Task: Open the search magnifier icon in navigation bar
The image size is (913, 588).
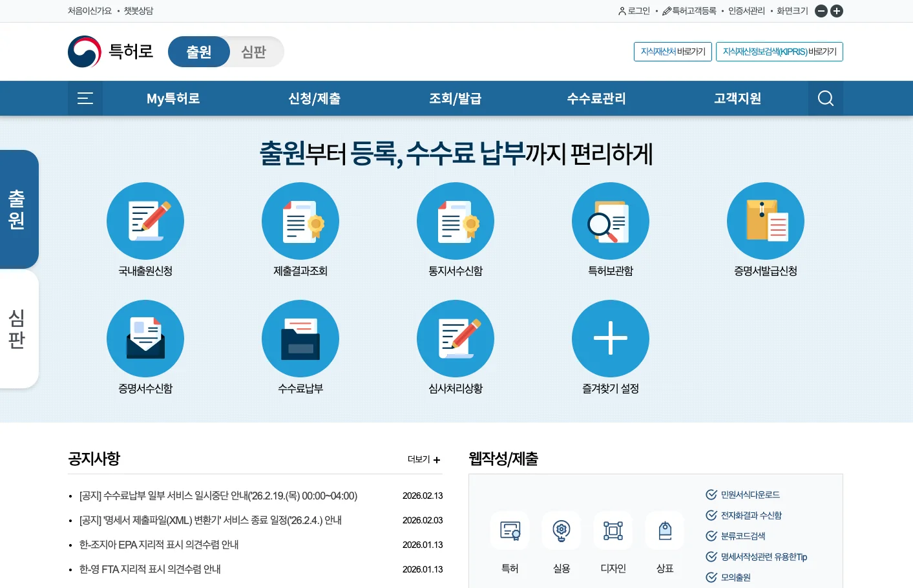Action: 825,98
